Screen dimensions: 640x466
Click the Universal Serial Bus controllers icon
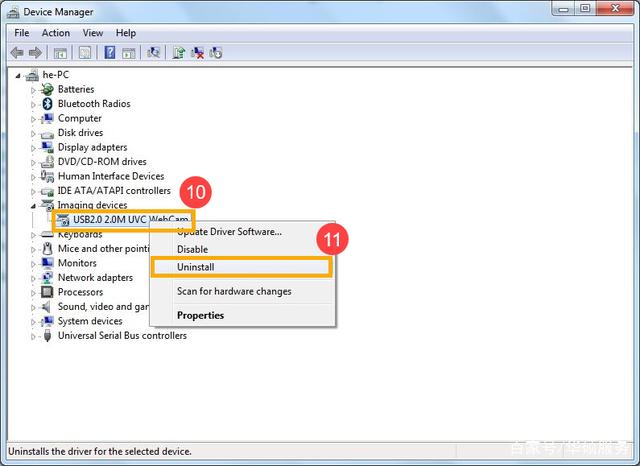tap(47, 336)
